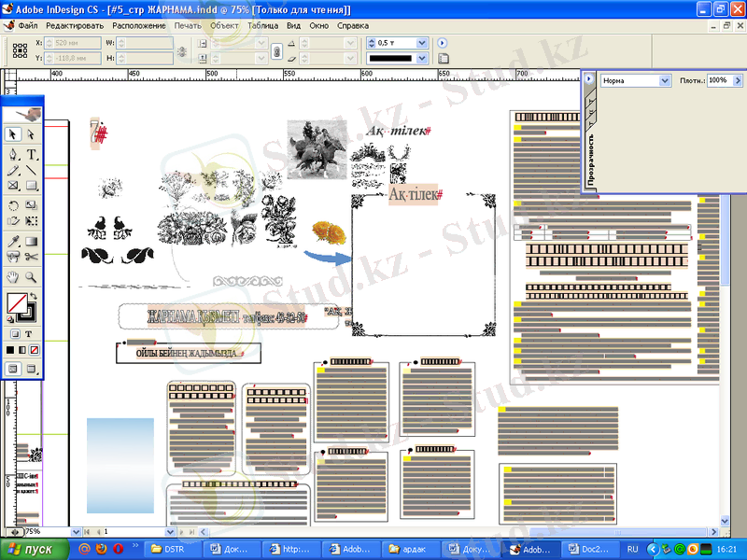Screen dimensions: 747x560
Task: Click the reference point locator grid
Action: point(19,50)
